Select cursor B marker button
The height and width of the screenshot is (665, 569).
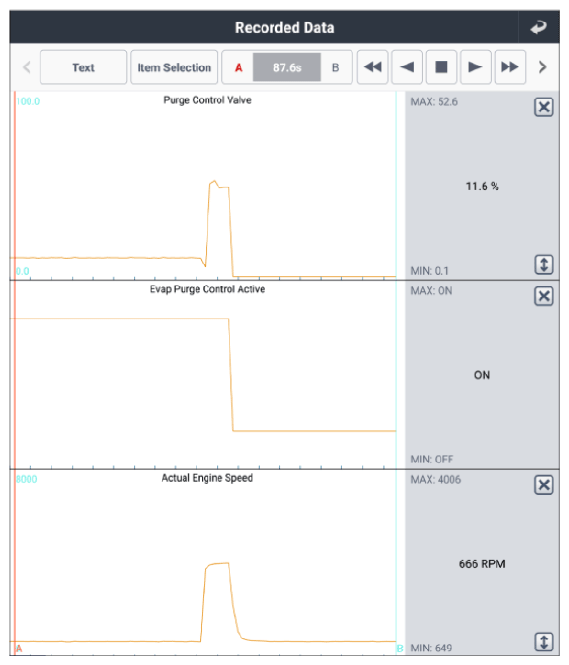(335, 67)
